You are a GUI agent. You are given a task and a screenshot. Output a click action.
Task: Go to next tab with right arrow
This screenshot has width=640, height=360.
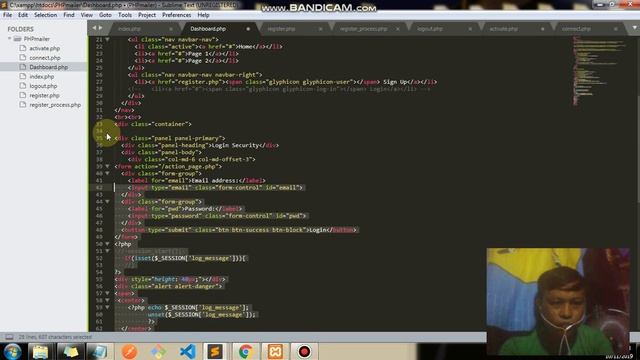(x=100, y=28)
